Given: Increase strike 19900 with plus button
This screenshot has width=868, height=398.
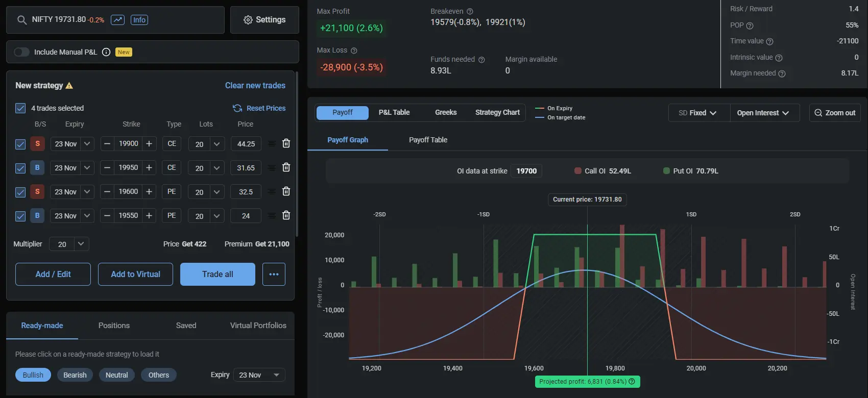Looking at the screenshot, I should coord(149,144).
